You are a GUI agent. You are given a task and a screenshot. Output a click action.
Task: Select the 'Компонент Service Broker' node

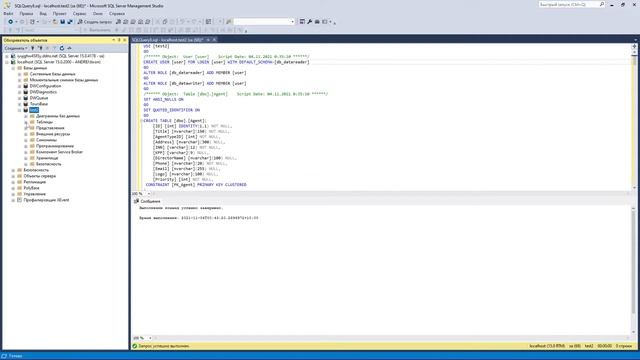pos(59,152)
